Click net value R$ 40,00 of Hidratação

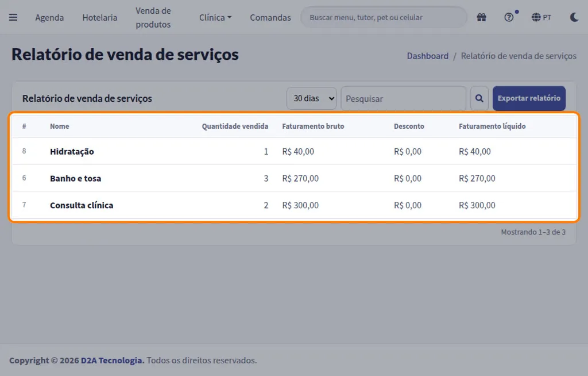pyautogui.click(x=475, y=151)
